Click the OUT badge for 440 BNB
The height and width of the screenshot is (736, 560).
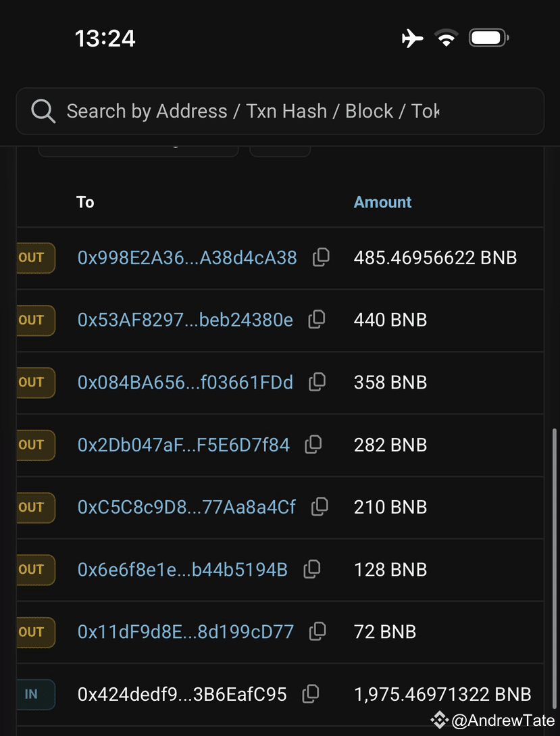pos(36,320)
